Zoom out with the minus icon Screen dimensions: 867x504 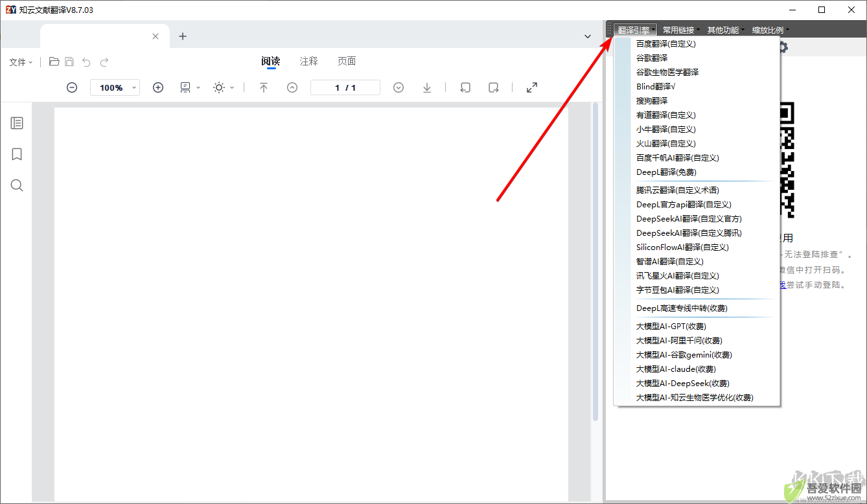pyautogui.click(x=72, y=87)
